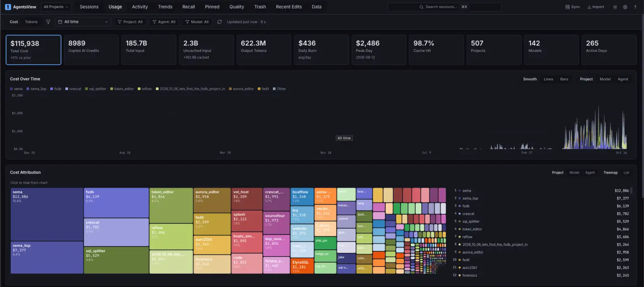Screen dimensions: 644x287
Task: Click the refresh icon beside 'Updated just now'
Action: (x=219, y=22)
